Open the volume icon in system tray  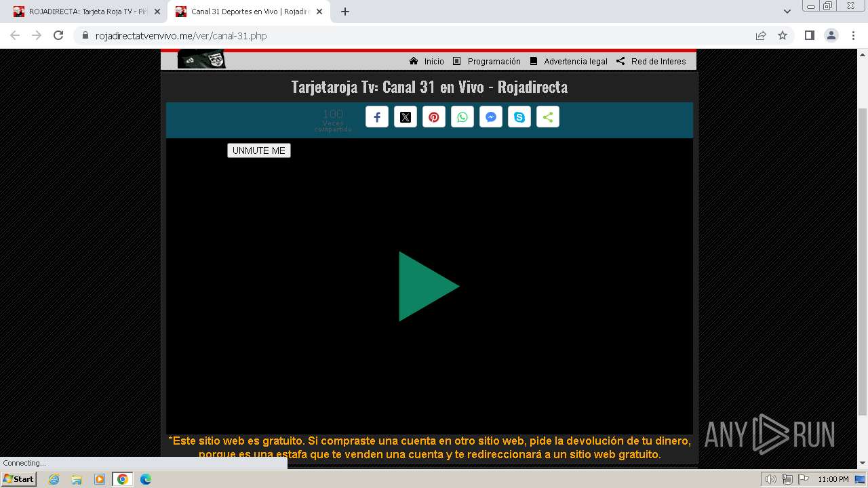pyautogui.click(x=770, y=479)
